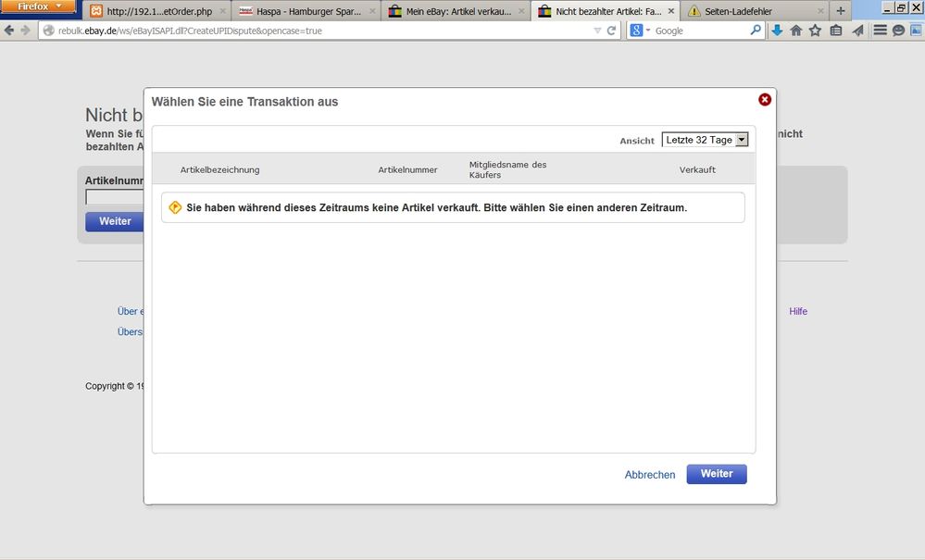
Task: Open the 'Seiten-Ladefehler' tab
Action: pyautogui.click(x=754, y=11)
